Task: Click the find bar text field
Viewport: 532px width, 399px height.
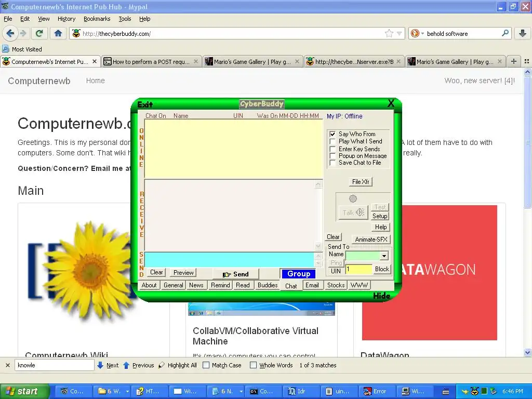Action: pyautogui.click(x=54, y=365)
